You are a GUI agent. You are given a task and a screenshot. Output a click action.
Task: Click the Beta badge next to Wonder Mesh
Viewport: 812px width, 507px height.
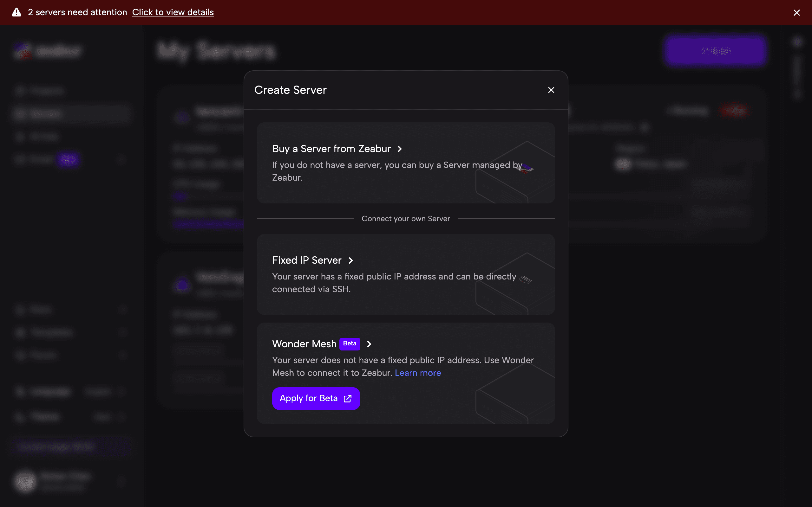click(x=349, y=344)
